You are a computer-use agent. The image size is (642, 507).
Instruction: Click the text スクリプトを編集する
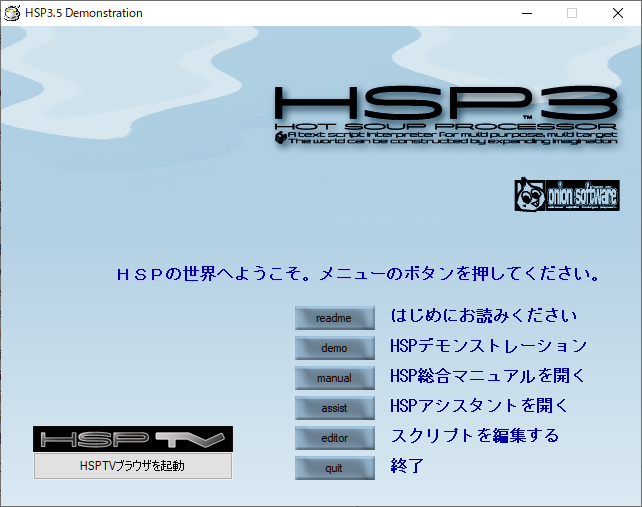pyautogui.click(x=475, y=436)
